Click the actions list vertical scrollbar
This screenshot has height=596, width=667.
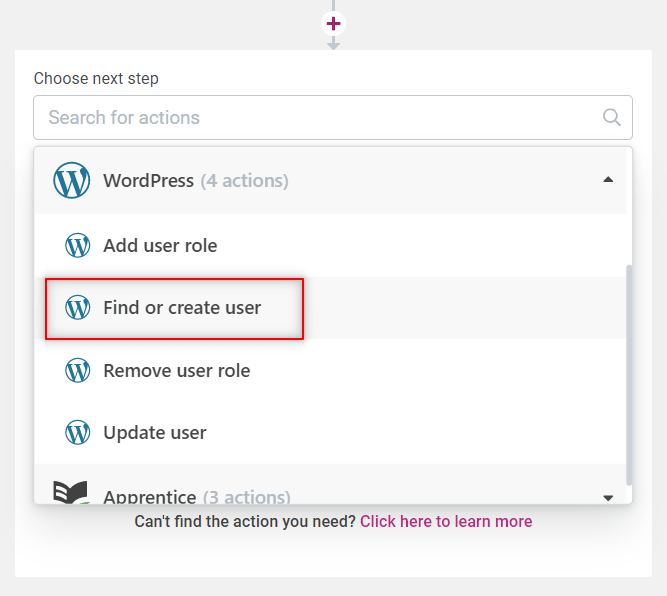pos(629,375)
